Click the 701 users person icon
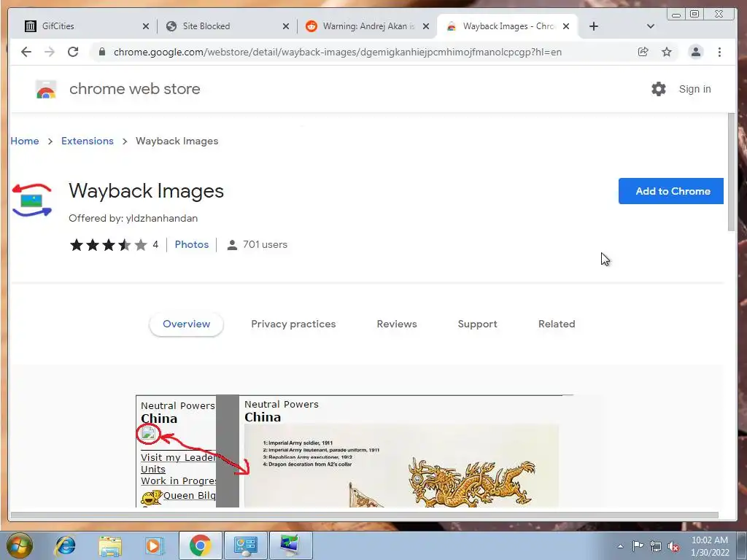 pyautogui.click(x=232, y=245)
